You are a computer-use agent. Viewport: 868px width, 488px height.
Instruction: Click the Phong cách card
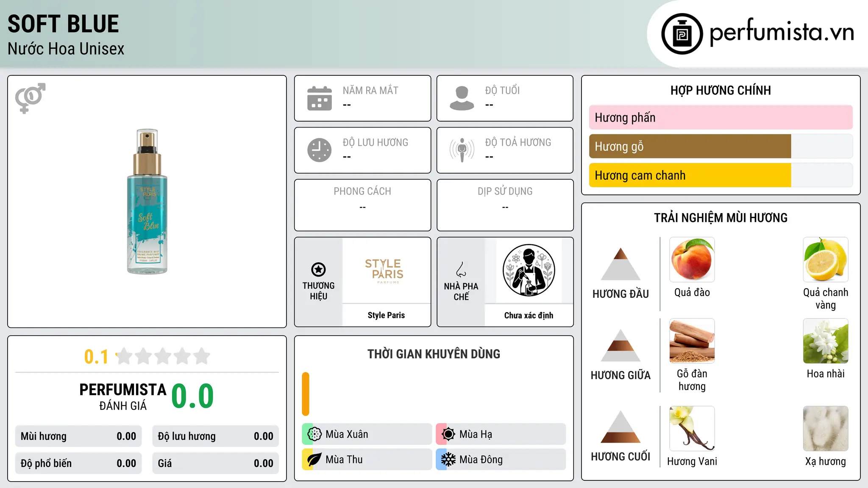pyautogui.click(x=362, y=205)
